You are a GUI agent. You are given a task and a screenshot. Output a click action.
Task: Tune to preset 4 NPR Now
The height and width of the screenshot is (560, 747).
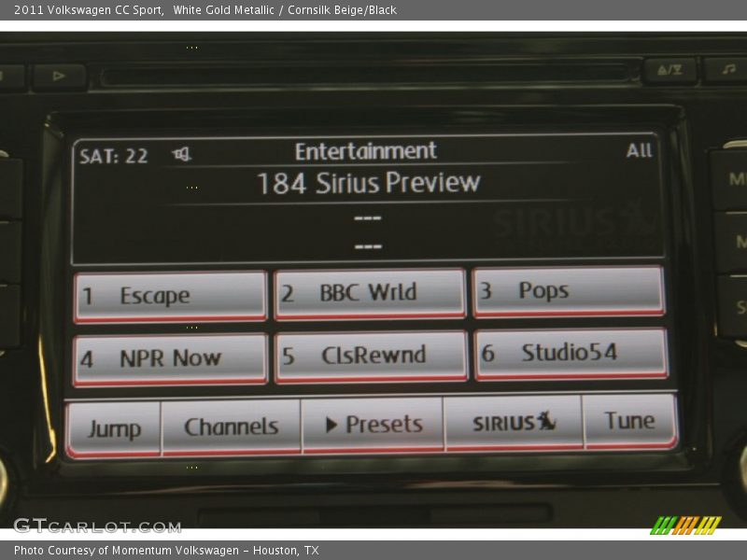click(x=171, y=359)
